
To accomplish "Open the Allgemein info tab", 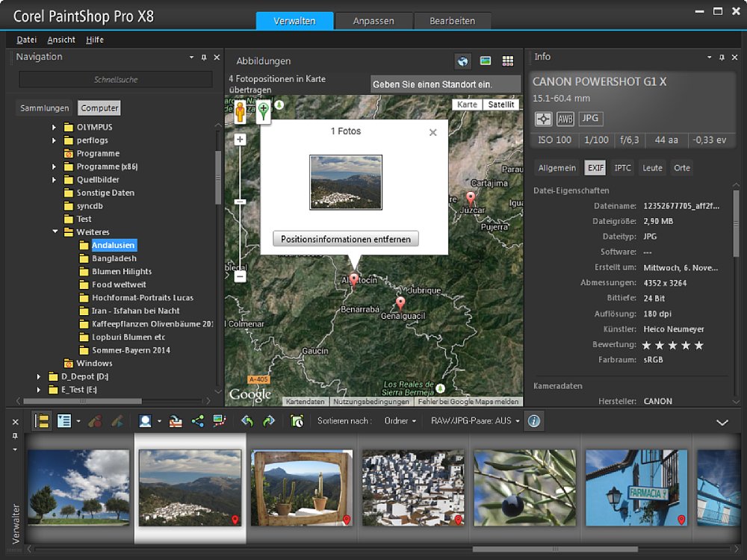I will pos(557,167).
